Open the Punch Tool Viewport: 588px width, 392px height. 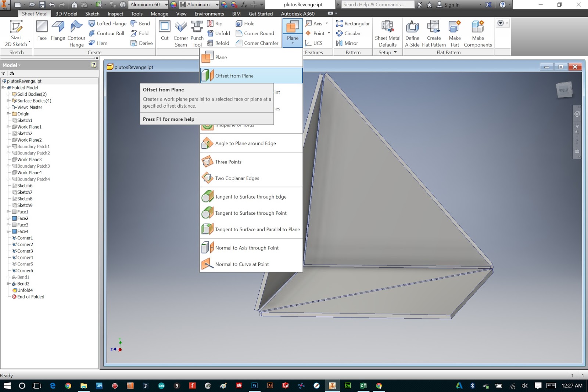coord(197,32)
